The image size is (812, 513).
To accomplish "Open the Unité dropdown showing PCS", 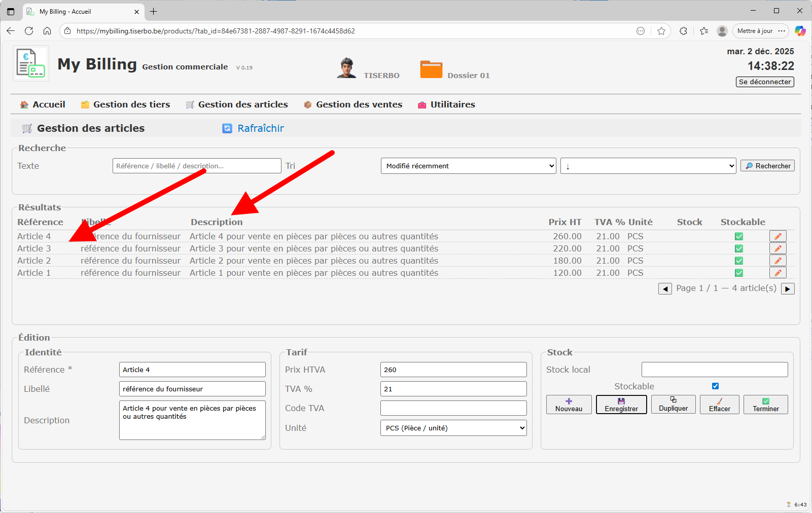I will click(453, 428).
